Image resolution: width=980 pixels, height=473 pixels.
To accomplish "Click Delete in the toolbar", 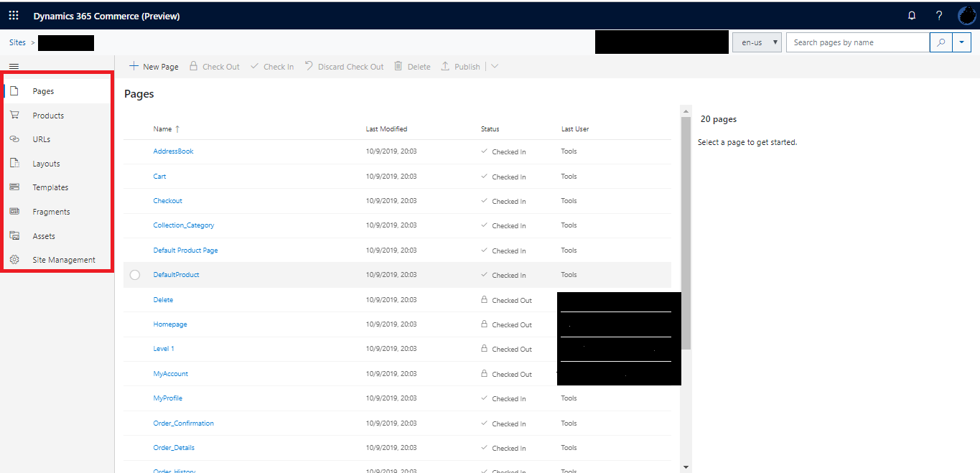I will pos(412,67).
